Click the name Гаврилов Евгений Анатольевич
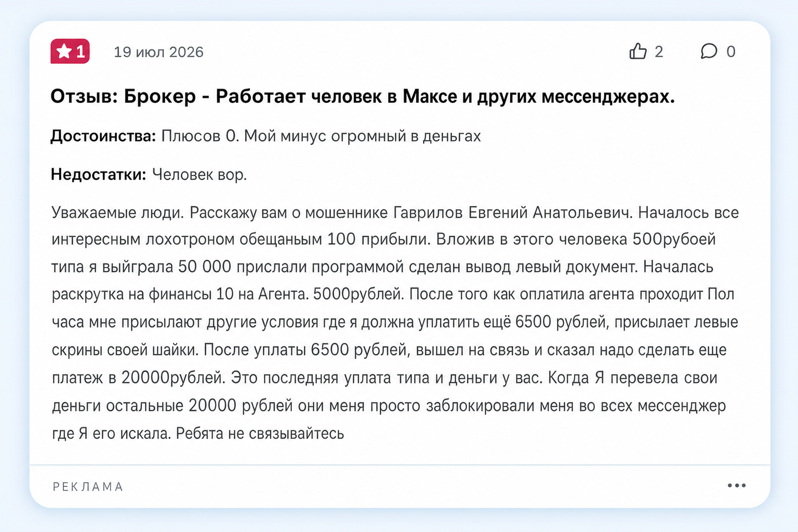 pyautogui.click(x=513, y=212)
